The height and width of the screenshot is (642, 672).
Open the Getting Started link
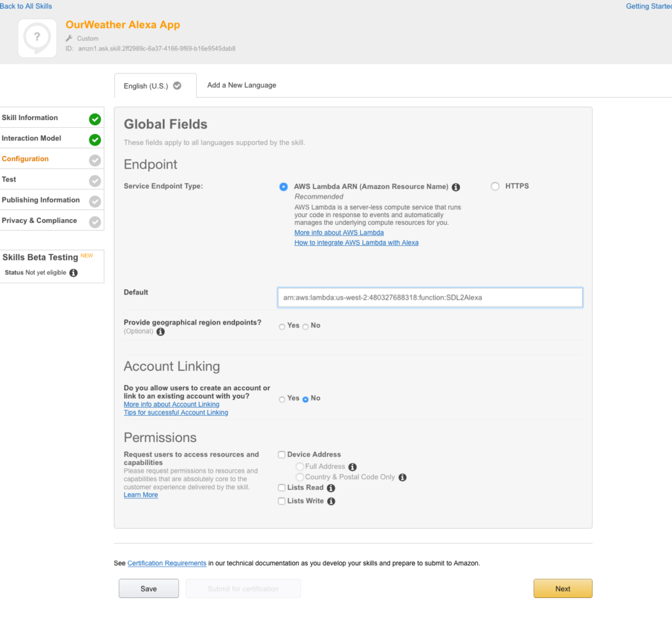tap(649, 7)
